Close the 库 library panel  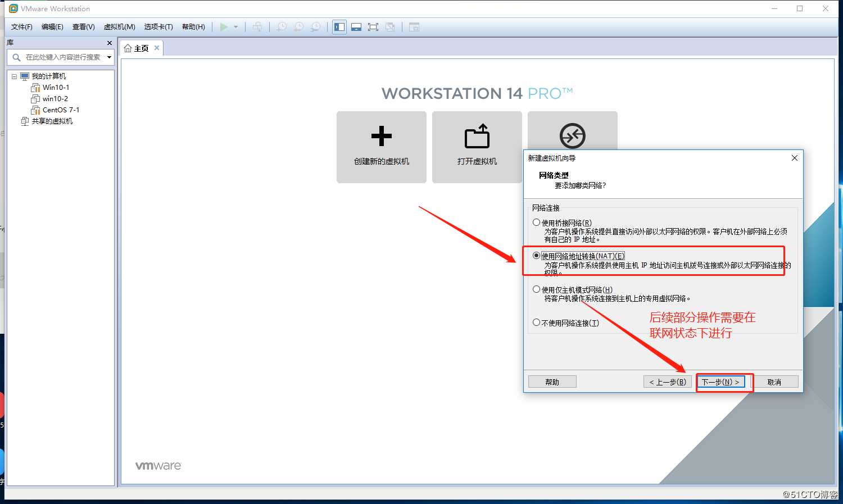pos(110,43)
